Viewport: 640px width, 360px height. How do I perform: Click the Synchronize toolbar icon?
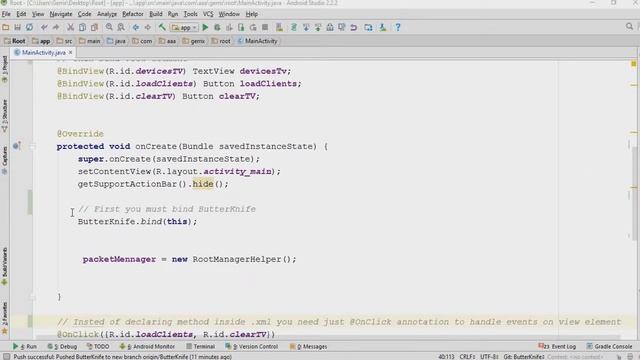tap(29, 27)
